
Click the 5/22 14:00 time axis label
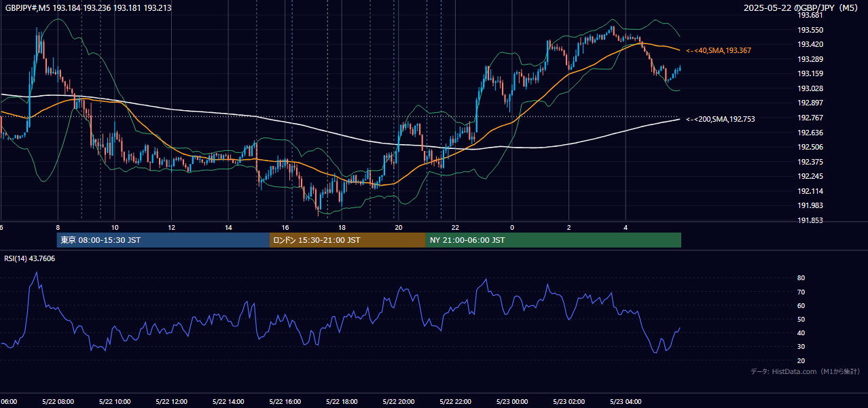coord(228,401)
